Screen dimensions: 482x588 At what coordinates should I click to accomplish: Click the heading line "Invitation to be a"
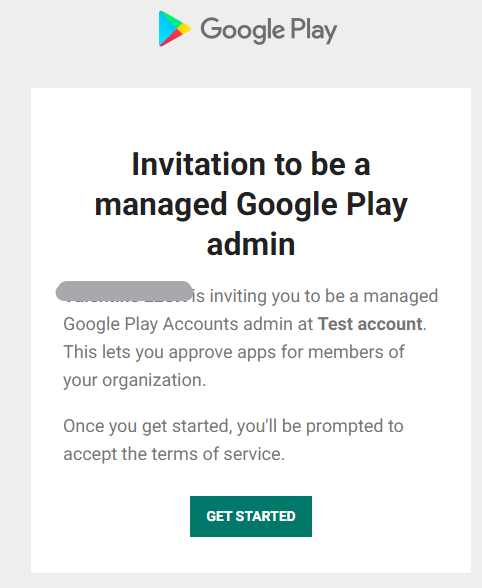click(x=251, y=164)
